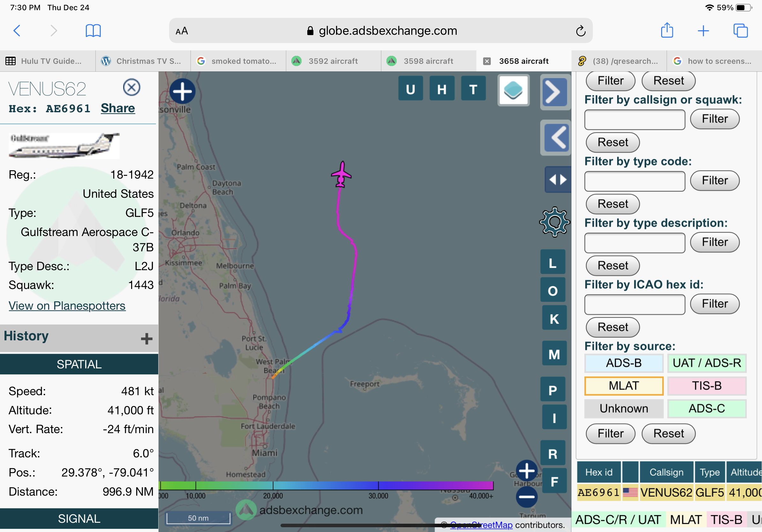Click Filter next to type code field
This screenshot has width=762, height=532.
(x=714, y=181)
